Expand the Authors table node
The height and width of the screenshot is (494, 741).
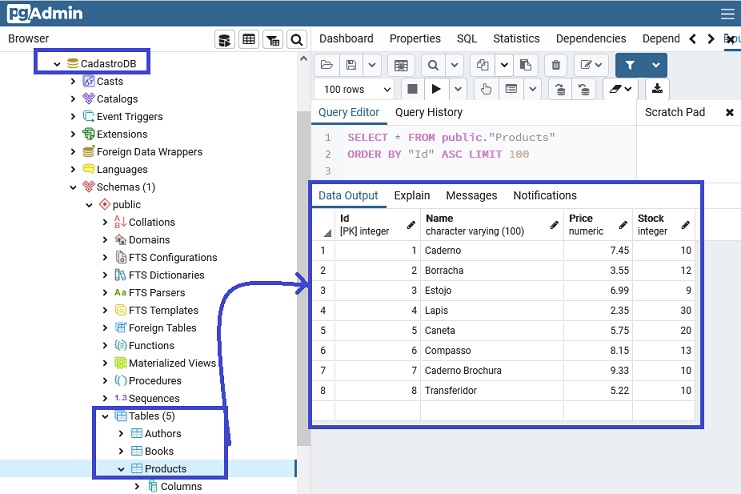click(x=121, y=434)
